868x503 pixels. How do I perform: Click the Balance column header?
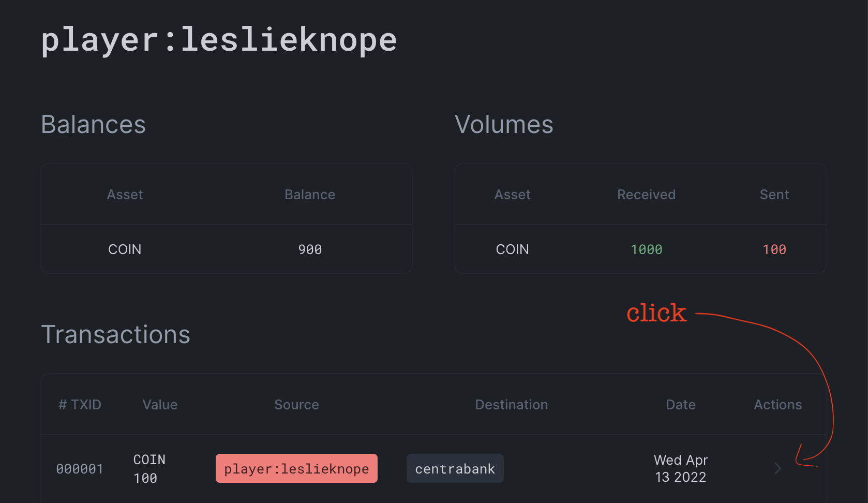(x=310, y=195)
